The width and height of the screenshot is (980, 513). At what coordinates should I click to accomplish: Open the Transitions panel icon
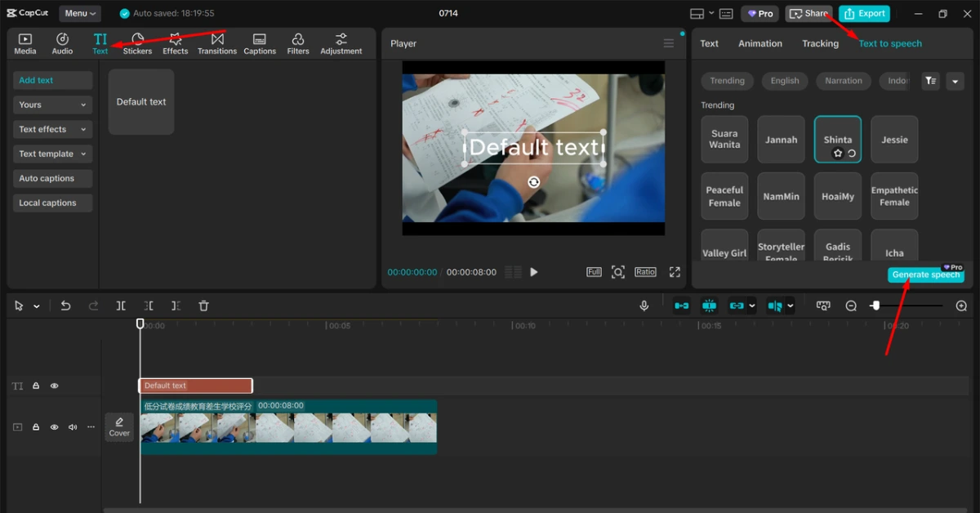[x=217, y=43]
